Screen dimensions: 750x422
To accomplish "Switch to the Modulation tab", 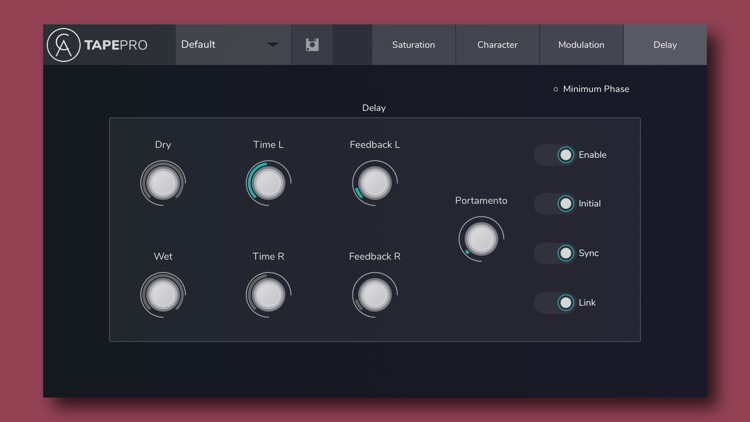I will pos(581,44).
